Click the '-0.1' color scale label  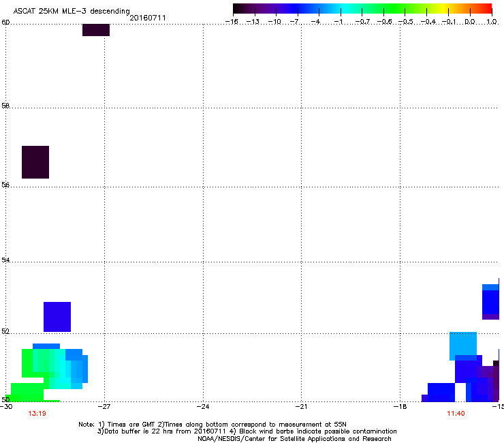tap(449, 22)
